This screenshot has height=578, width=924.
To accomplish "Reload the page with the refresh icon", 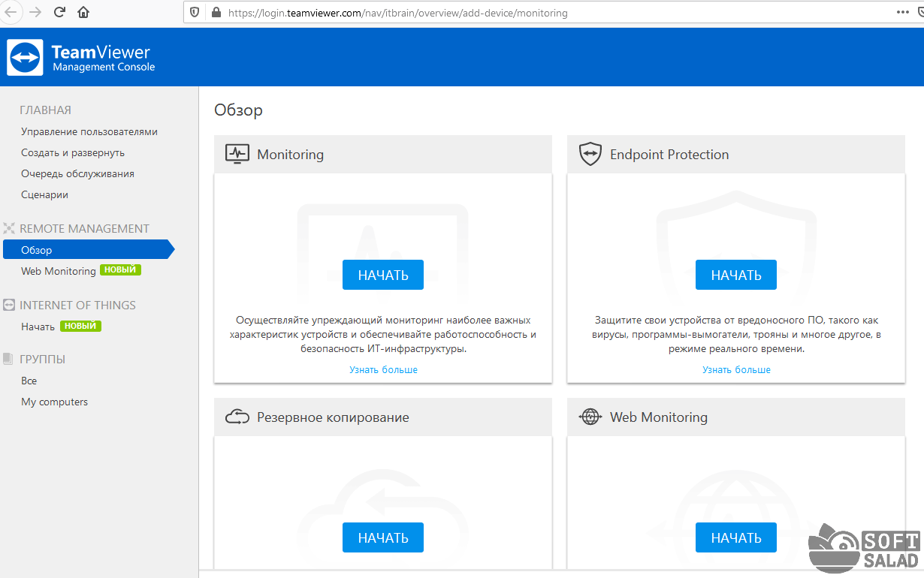I will point(59,12).
